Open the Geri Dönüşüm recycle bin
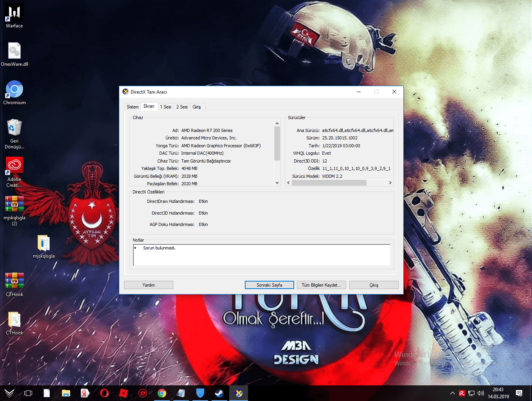532x401 pixels. [14, 134]
